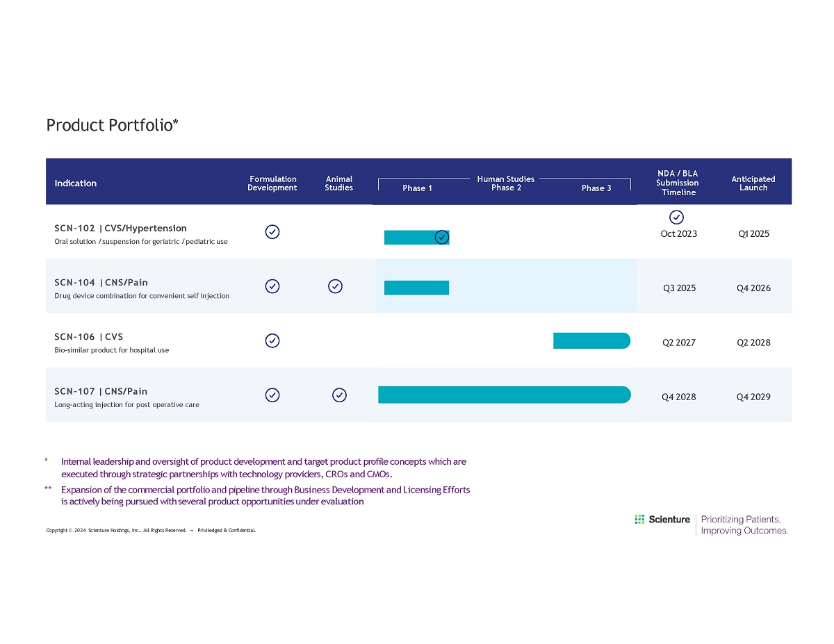Select the SCN-102 CVS/Hypertension row title
Image resolution: width=834 pixels, height=644 pixels.
[x=120, y=228]
